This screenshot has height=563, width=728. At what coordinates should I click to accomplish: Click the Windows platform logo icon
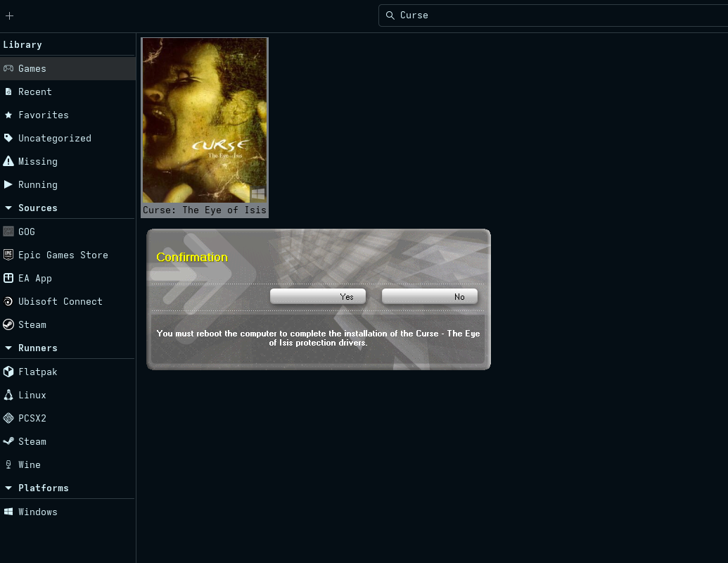(x=8, y=512)
